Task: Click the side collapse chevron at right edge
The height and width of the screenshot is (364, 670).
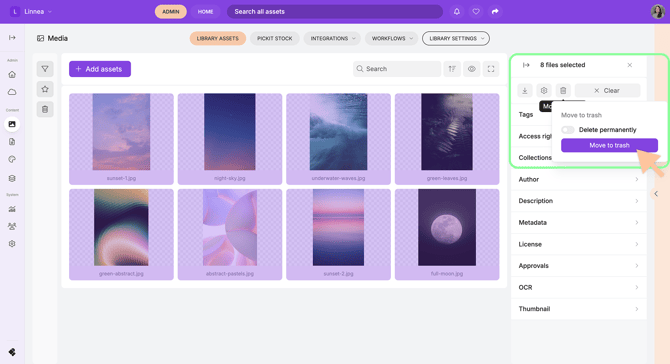Action: pos(656,194)
